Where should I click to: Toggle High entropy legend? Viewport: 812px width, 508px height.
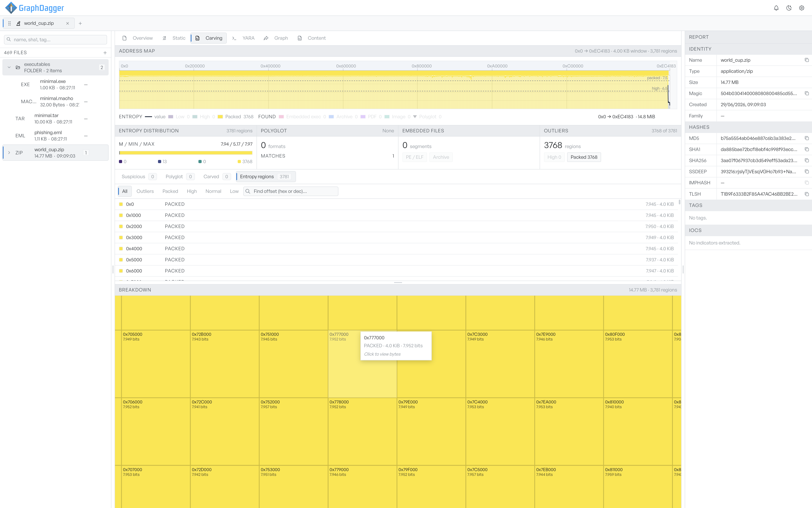[x=204, y=117]
